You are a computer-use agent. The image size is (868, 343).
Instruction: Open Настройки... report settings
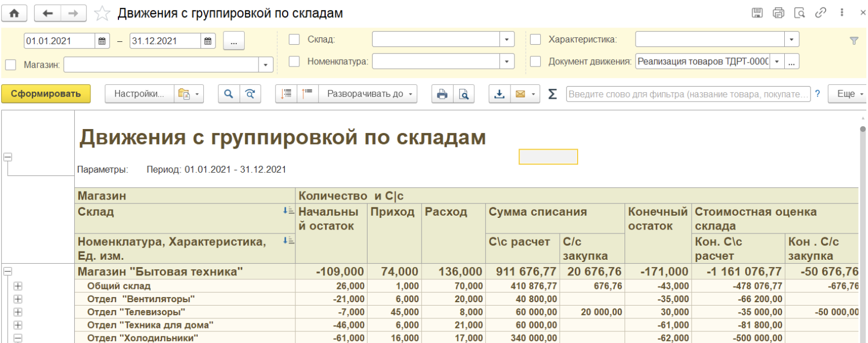click(x=139, y=94)
